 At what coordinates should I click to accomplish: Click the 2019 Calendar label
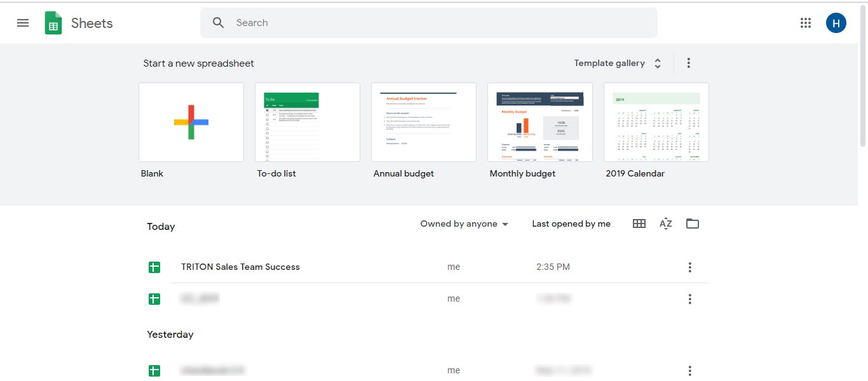pos(635,173)
